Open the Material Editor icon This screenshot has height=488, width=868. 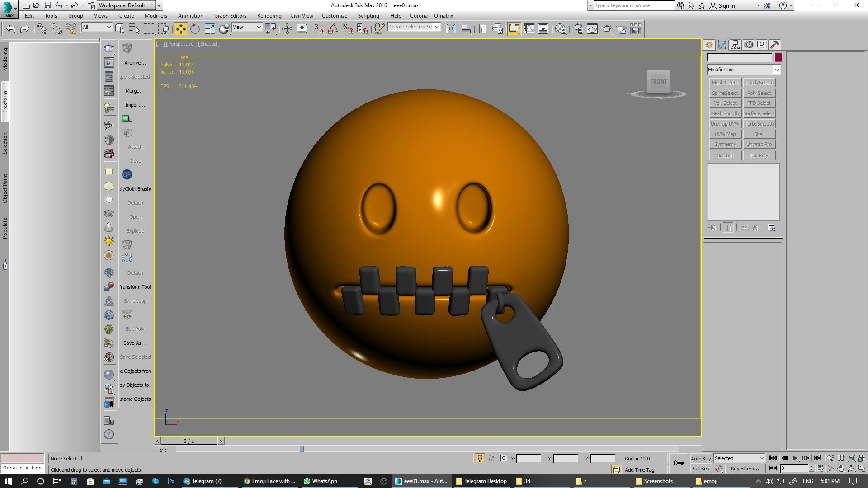(561, 29)
